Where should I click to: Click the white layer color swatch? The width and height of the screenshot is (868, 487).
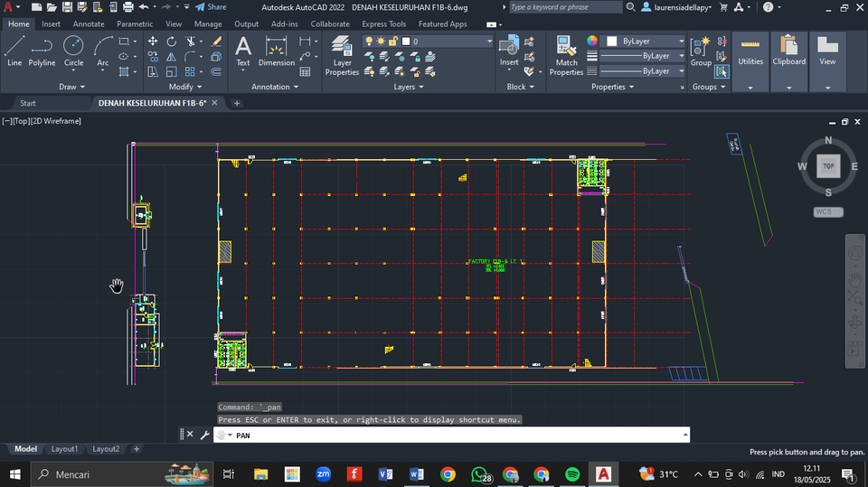[406, 42]
